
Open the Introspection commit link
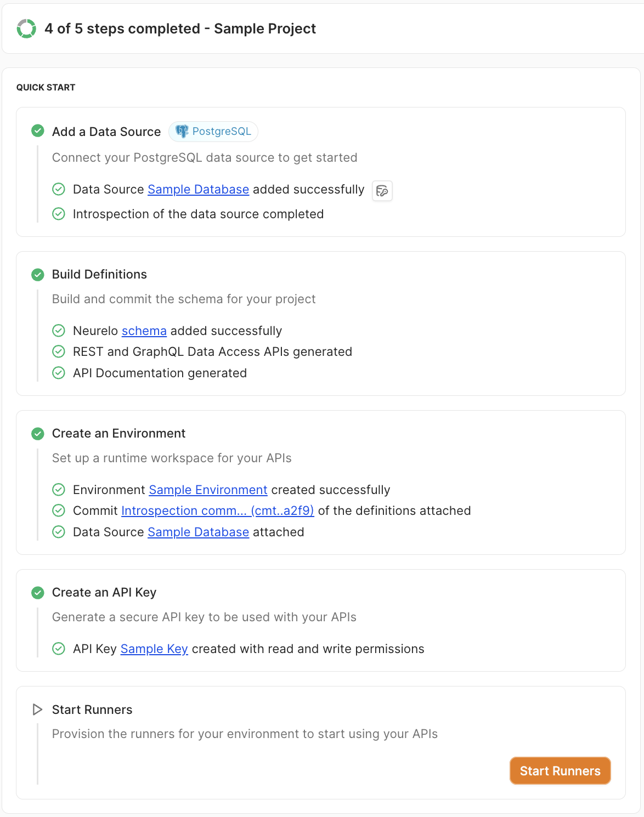coord(217,510)
